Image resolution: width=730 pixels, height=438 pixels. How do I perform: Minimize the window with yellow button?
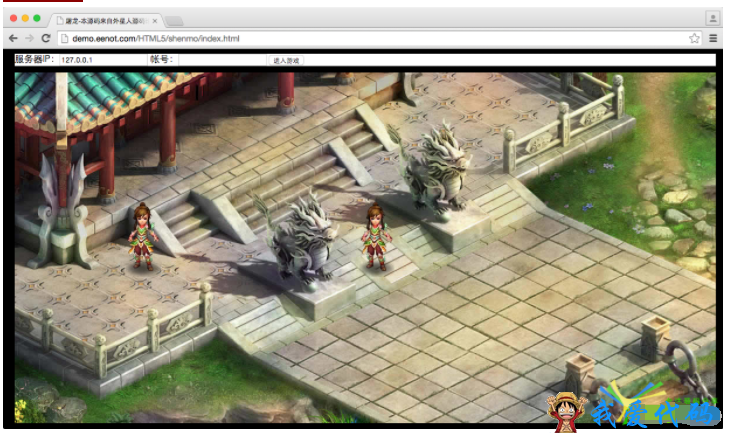25,18
